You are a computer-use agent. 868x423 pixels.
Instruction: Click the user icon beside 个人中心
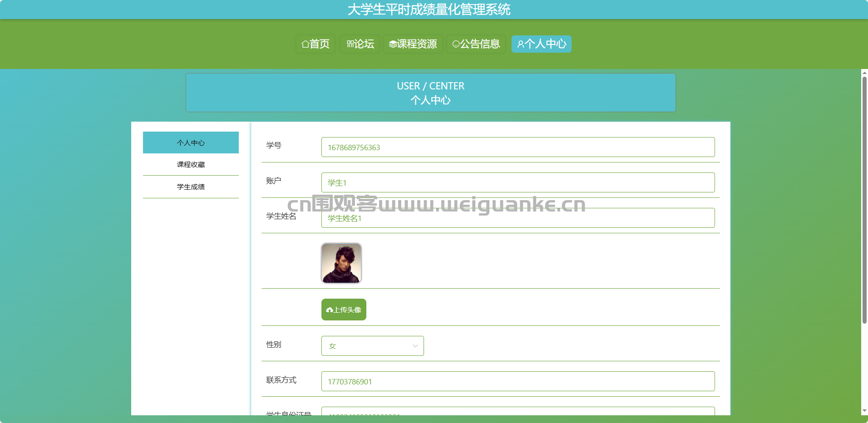pos(521,44)
